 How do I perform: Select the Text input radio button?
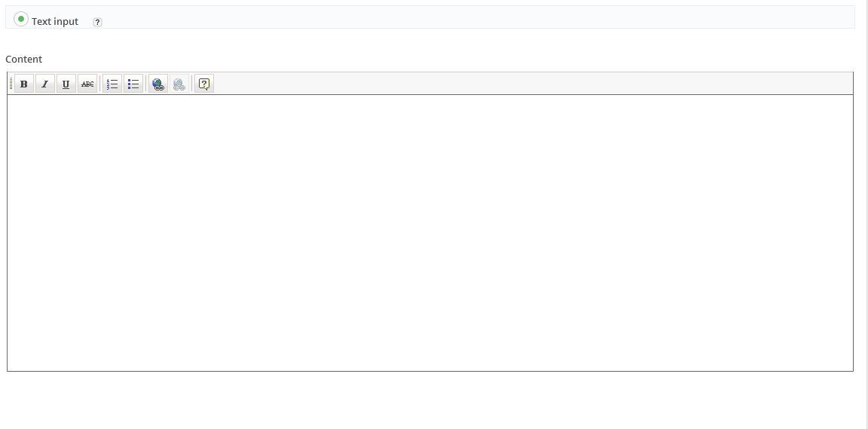tap(20, 19)
